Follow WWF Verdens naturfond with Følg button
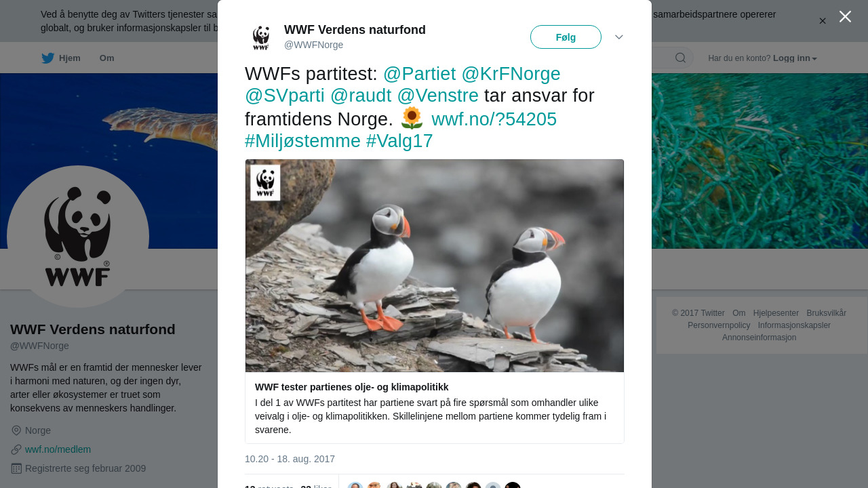This screenshot has width=868, height=488. coord(566,37)
